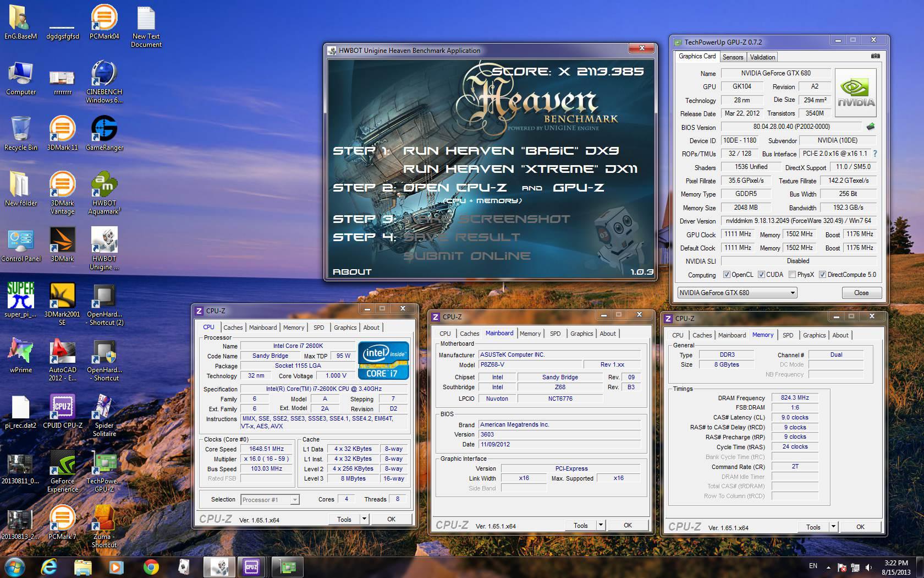The width and height of the screenshot is (924, 578).
Task: Open NVIDIA GeForce GTX 680 GPU dropdown
Action: (737, 293)
